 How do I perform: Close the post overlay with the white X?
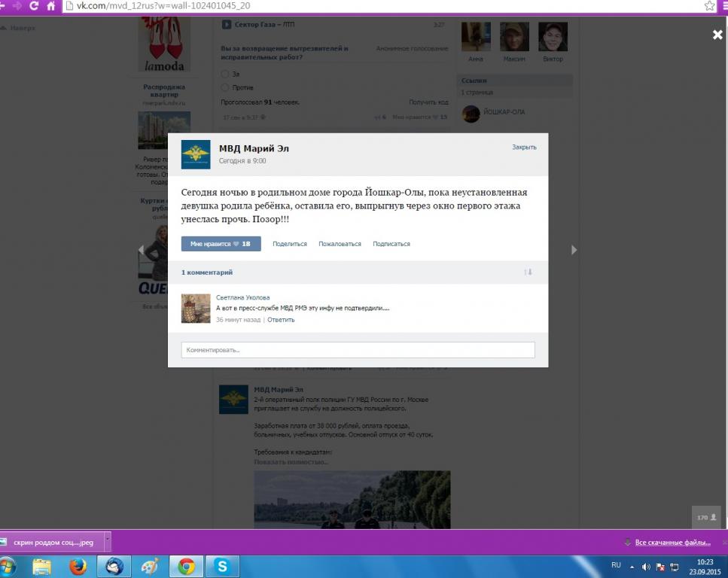pyautogui.click(x=717, y=35)
